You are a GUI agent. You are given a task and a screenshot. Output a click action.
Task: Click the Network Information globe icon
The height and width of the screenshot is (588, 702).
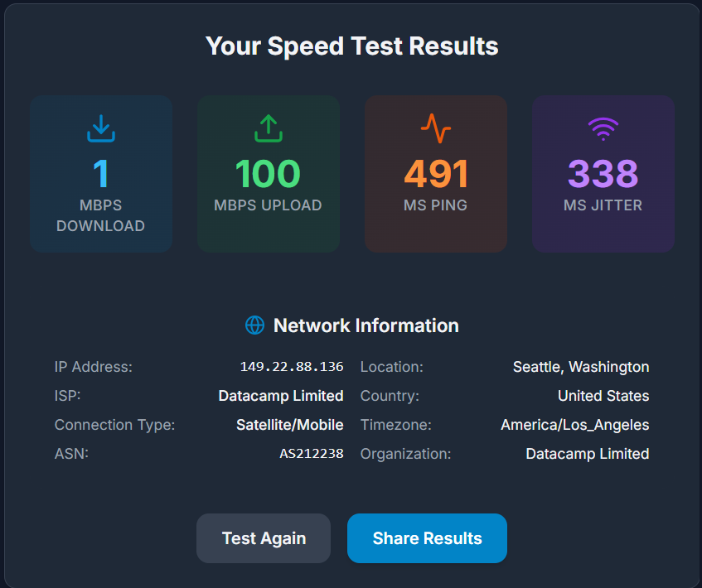click(254, 325)
